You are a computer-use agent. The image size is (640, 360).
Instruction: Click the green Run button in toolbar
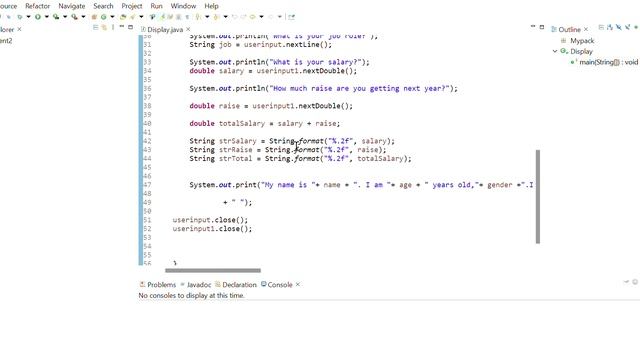pos(38,17)
